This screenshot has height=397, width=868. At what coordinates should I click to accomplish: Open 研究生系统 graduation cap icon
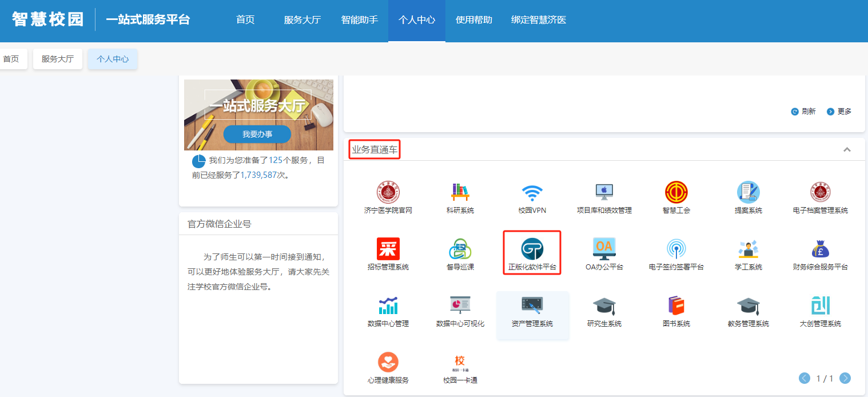[x=604, y=305]
